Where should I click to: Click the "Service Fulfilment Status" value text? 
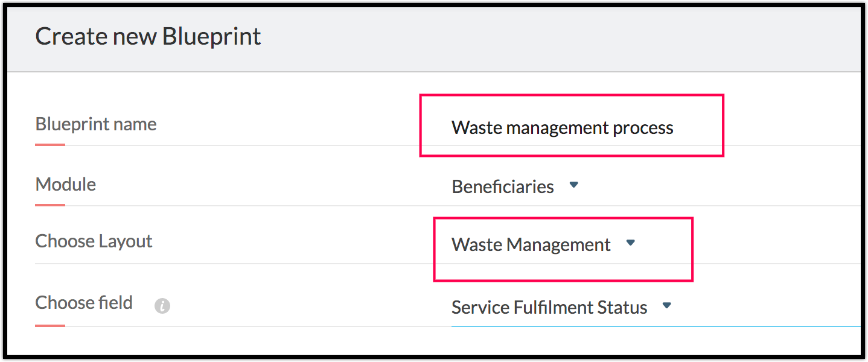click(x=549, y=308)
